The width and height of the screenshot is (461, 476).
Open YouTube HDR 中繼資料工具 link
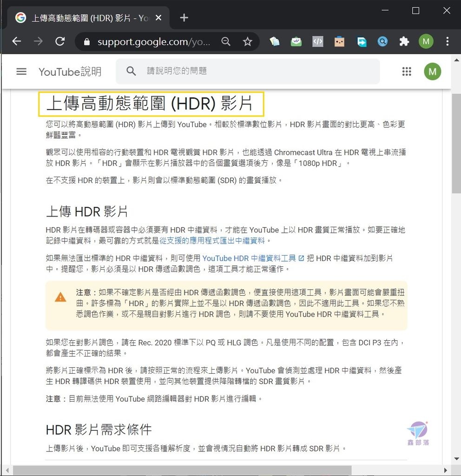coord(249,258)
